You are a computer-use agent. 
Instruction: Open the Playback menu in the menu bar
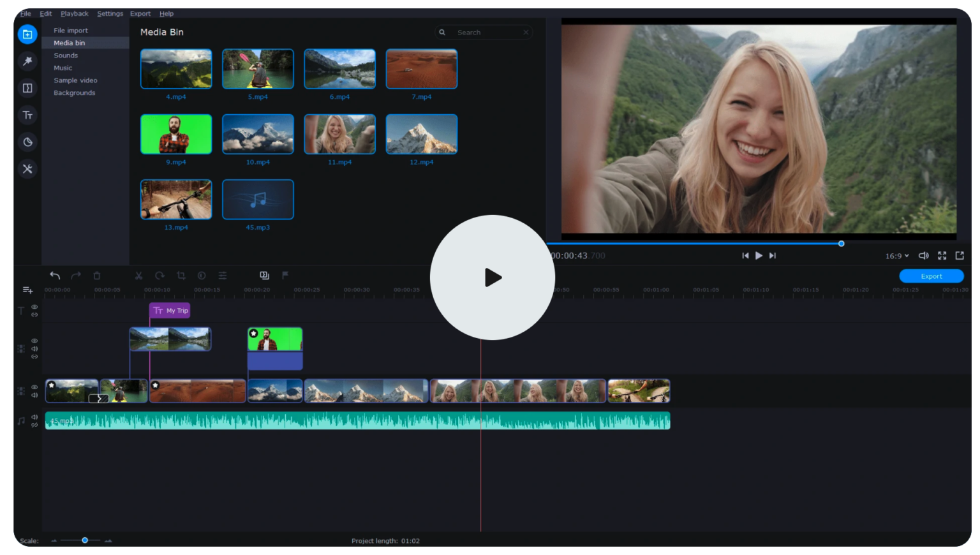click(x=75, y=13)
